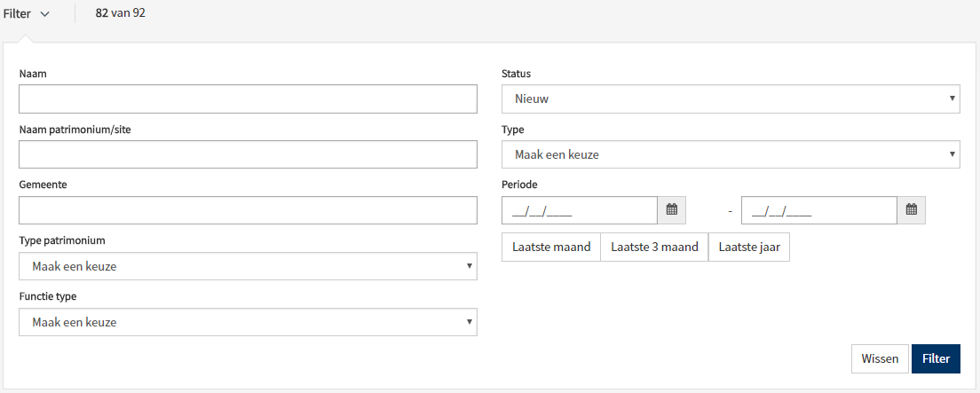Select the Laatste maand period

551,248
